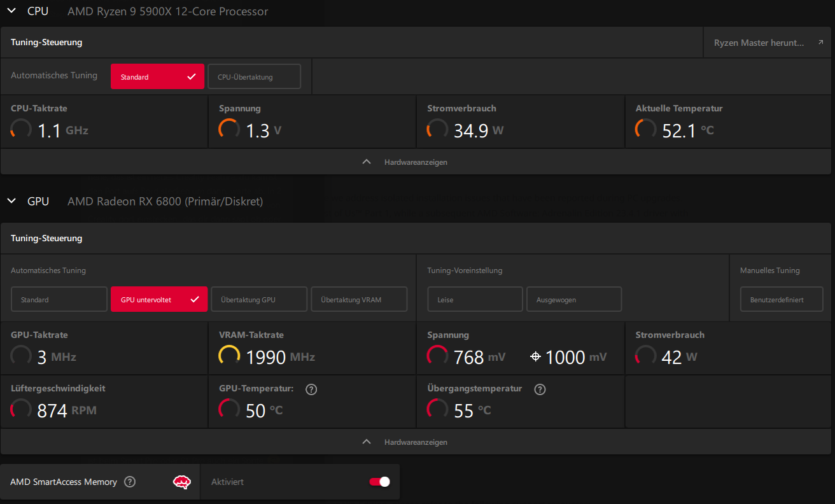This screenshot has width=835, height=504.
Task: Click GPU Stromverbrauch gauge icon
Action: (x=645, y=356)
